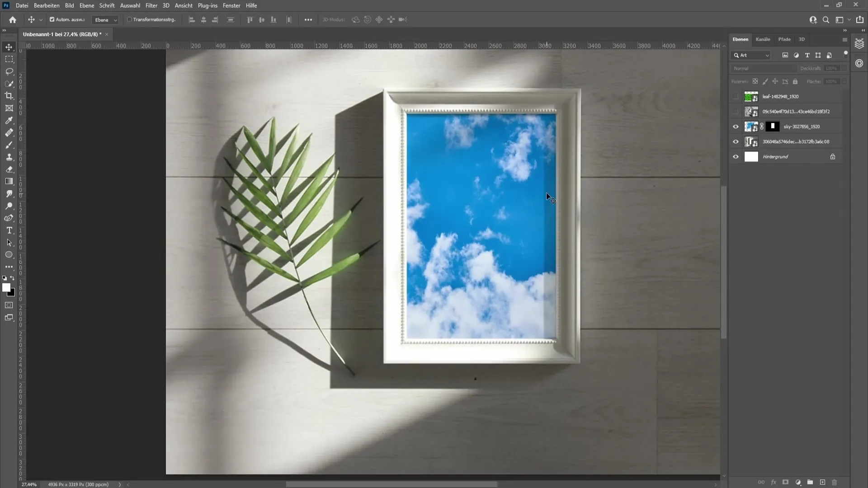Select the Hintergrund layer name
Image resolution: width=868 pixels, height=488 pixels.
click(x=775, y=156)
